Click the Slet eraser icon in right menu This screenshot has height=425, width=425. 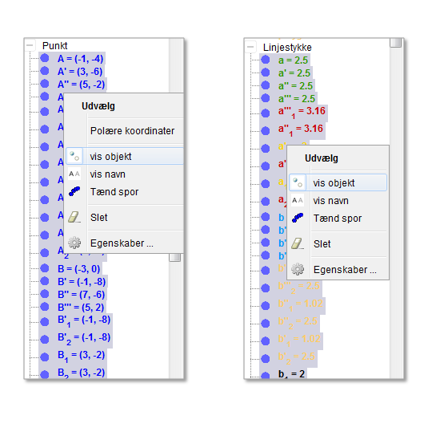tap(297, 244)
